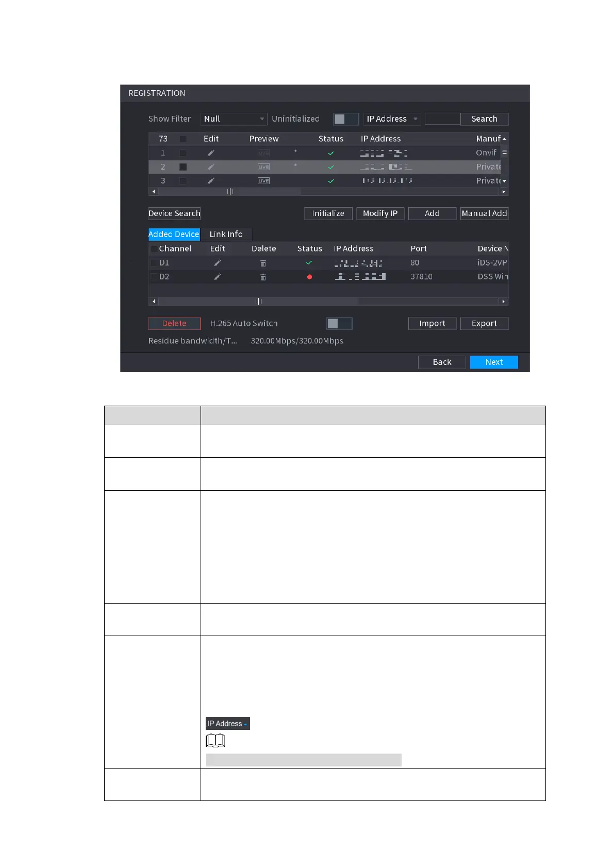The height and width of the screenshot is (868, 614).
Task: Click the Search button
Action: [485, 119]
